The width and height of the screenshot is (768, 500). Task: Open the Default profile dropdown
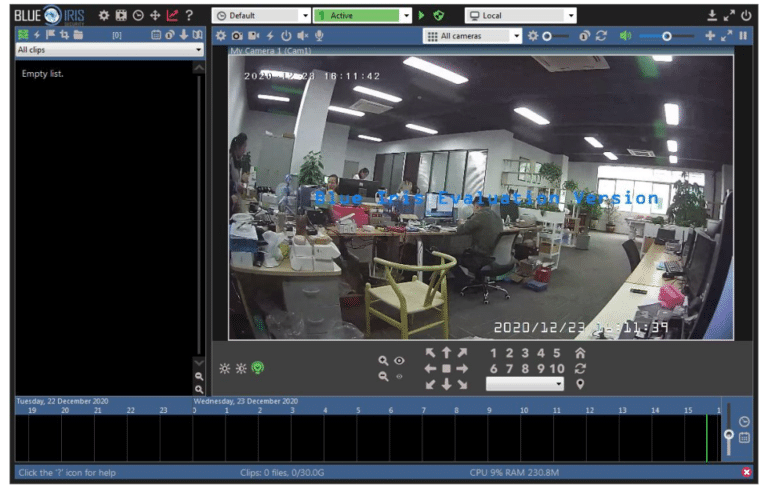coord(261,16)
